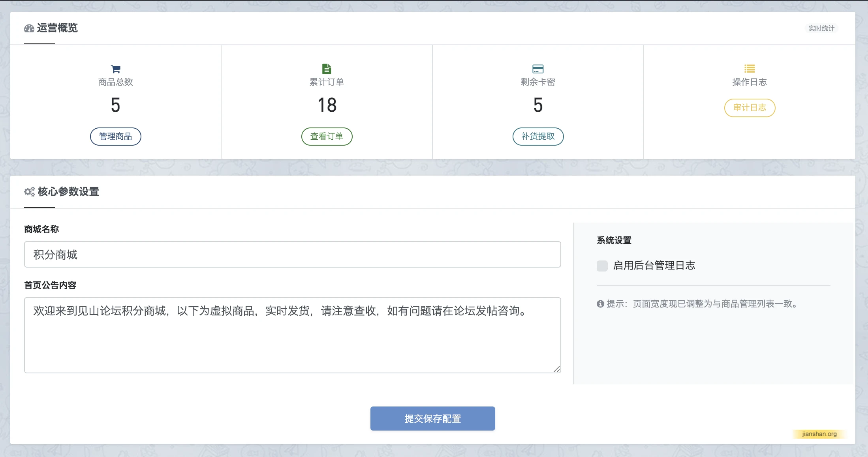Click the 实时统计 badge
Screen dimensions: 868x457
821,28
